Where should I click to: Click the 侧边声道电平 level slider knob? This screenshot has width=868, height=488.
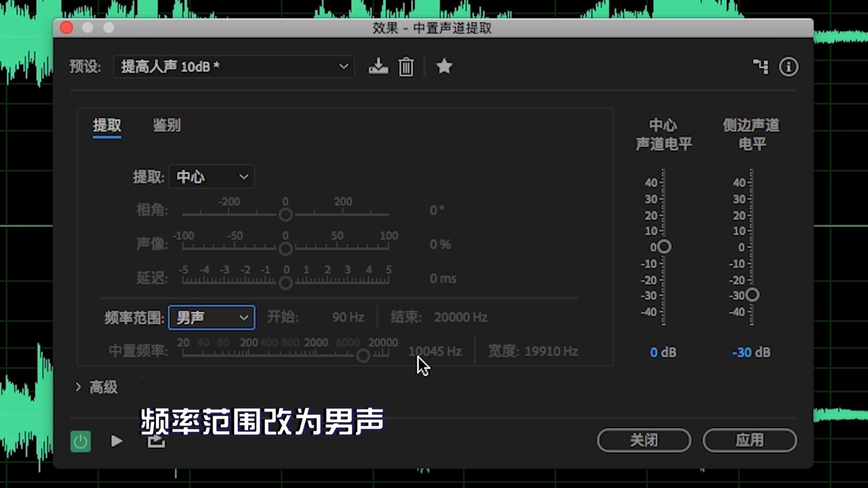pos(752,295)
